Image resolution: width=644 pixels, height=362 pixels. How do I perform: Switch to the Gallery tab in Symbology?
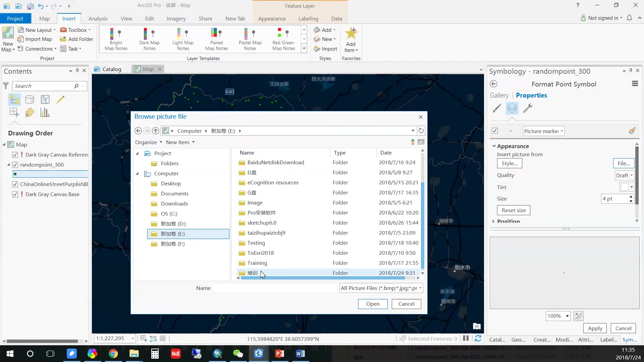click(499, 95)
